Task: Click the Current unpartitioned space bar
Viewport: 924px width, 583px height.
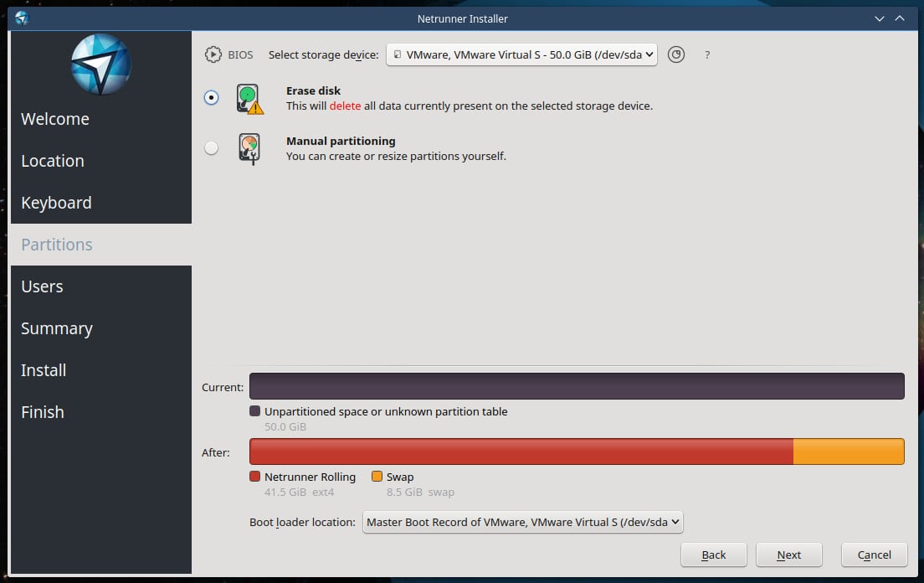Action: tap(577, 386)
